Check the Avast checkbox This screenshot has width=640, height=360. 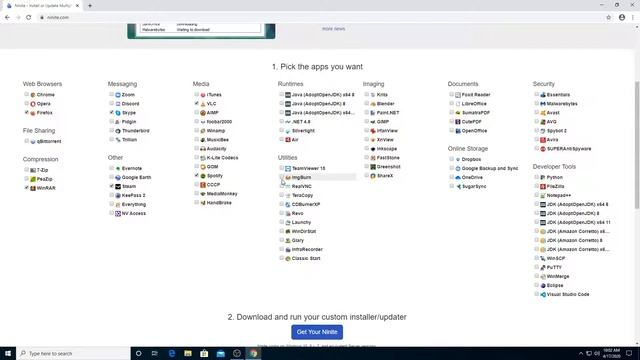pyautogui.click(x=536, y=112)
